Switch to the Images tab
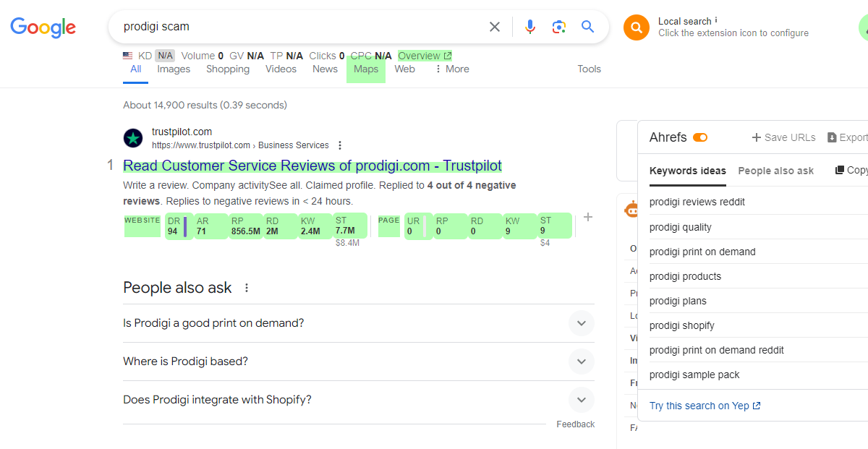Image resolution: width=868 pixels, height=449 pixels. pyautogui.click(x=174, y=69)
